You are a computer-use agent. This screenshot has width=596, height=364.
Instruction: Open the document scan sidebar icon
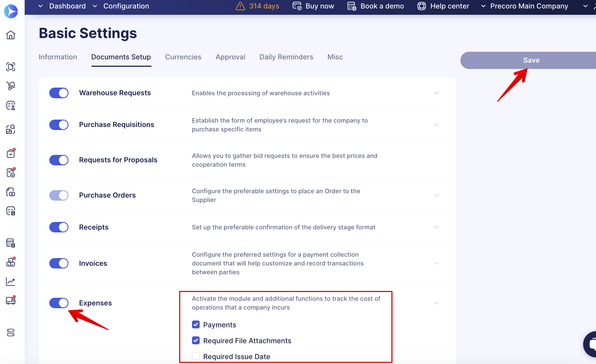[x=11, y=67]
